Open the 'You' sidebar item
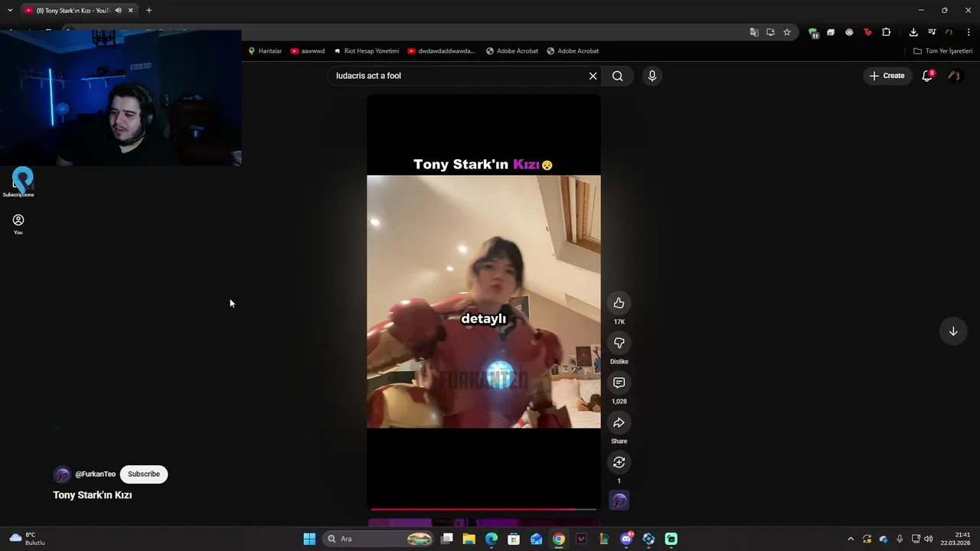Image resolution: width=980 pixels, height=551 pixels. tap(18, 224)
